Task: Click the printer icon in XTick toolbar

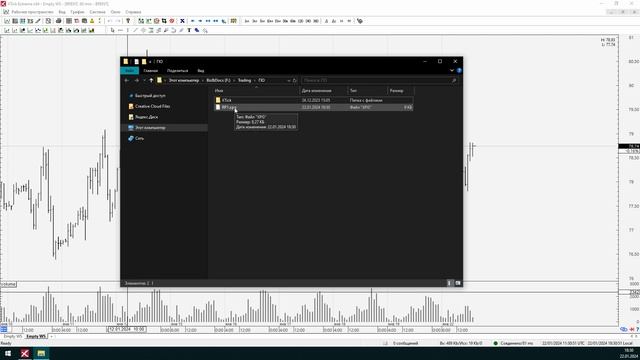Action: (58, 21)
